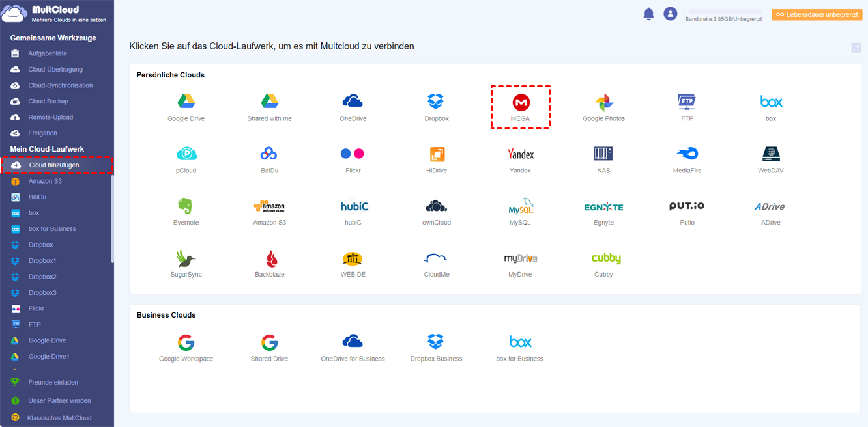Screen dimensions: 868x427
Task: Click Lebensdauer unbegrenzt upgrade button
Action: point(817,14)
